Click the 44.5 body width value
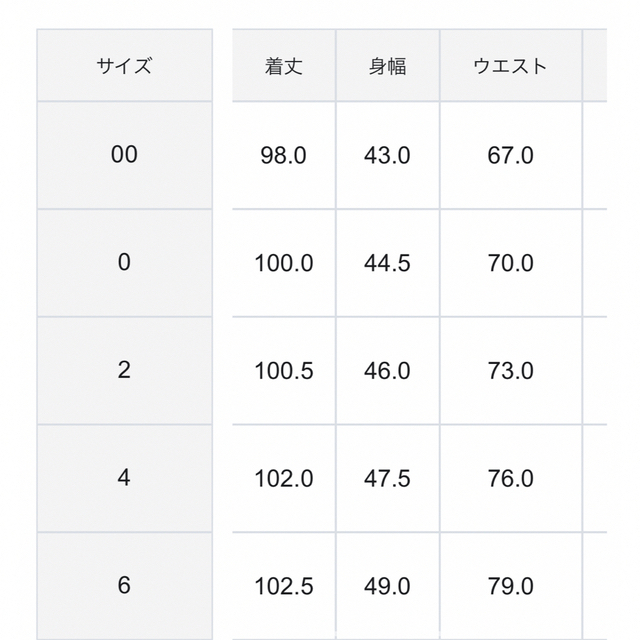The width and height of the screenshot is (640, 640). [387, 263]
